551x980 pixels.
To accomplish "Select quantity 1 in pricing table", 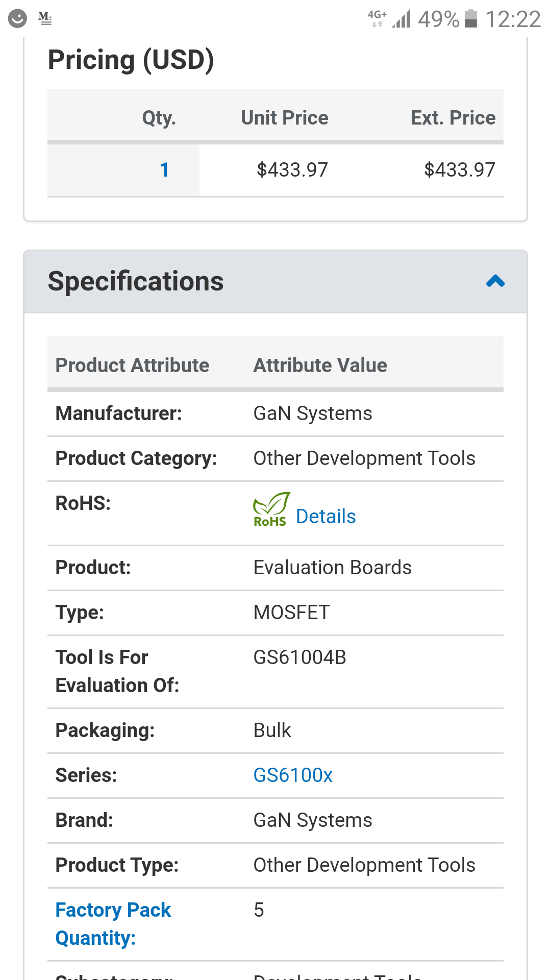I will (x=164, y=170).
